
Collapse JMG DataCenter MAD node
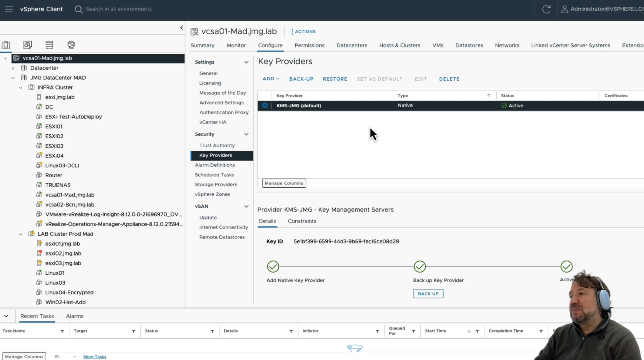[x=13, y=78]
